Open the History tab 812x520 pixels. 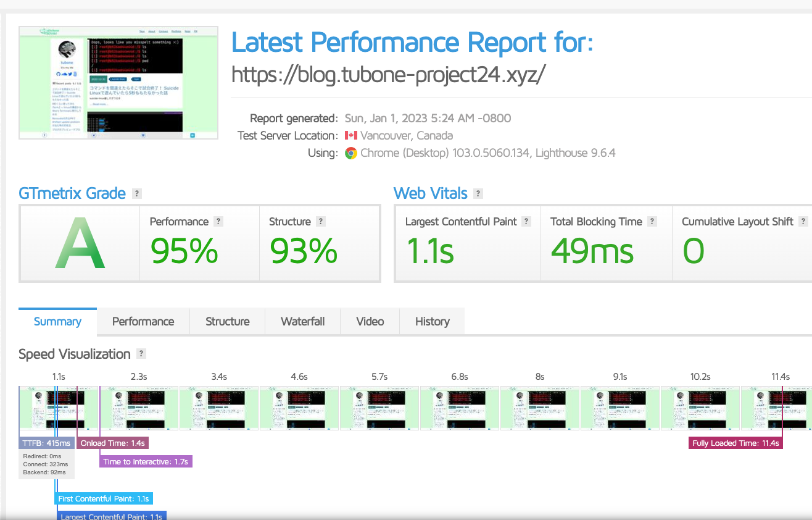(432, 322)
